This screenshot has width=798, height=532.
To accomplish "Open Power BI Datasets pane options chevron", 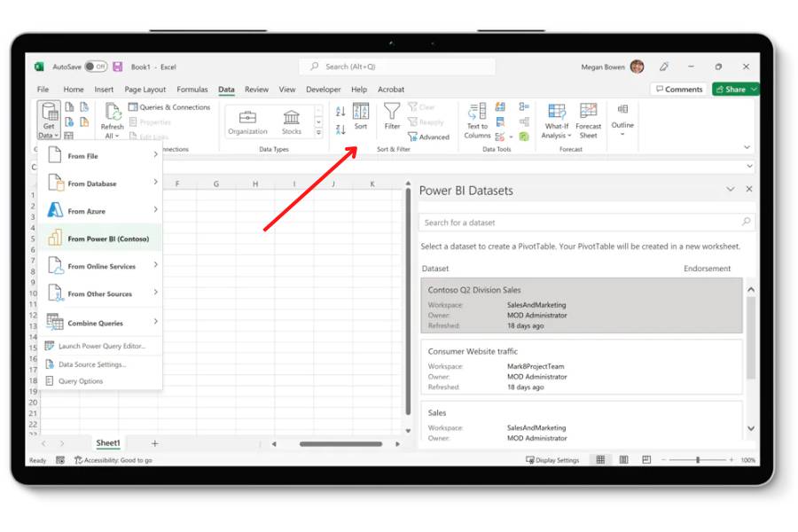I will click(x=731, y=189).
